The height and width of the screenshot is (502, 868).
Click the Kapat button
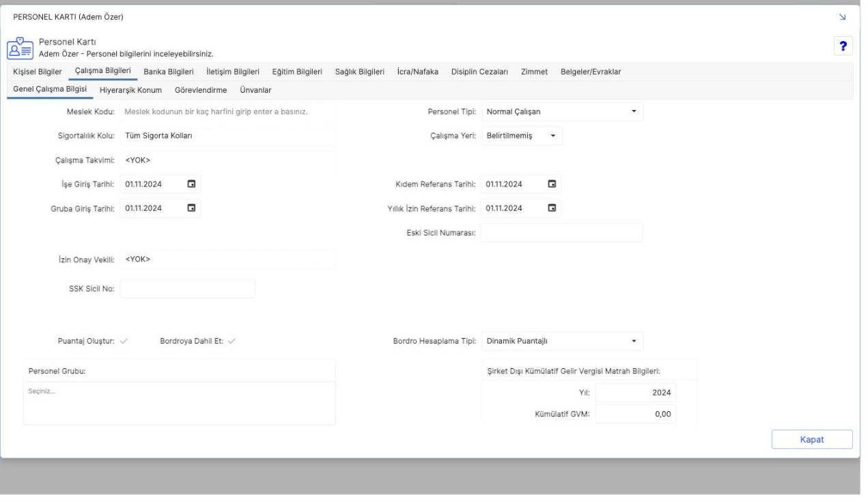tap(812, 439)
